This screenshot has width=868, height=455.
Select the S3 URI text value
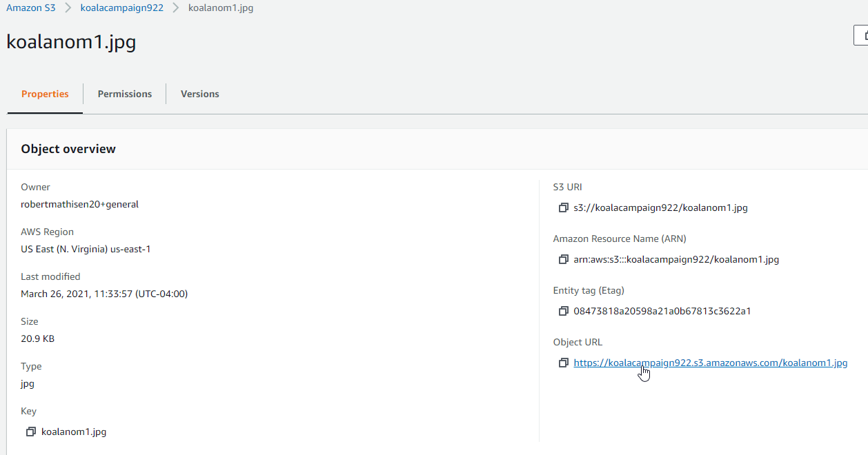[660, 207]
